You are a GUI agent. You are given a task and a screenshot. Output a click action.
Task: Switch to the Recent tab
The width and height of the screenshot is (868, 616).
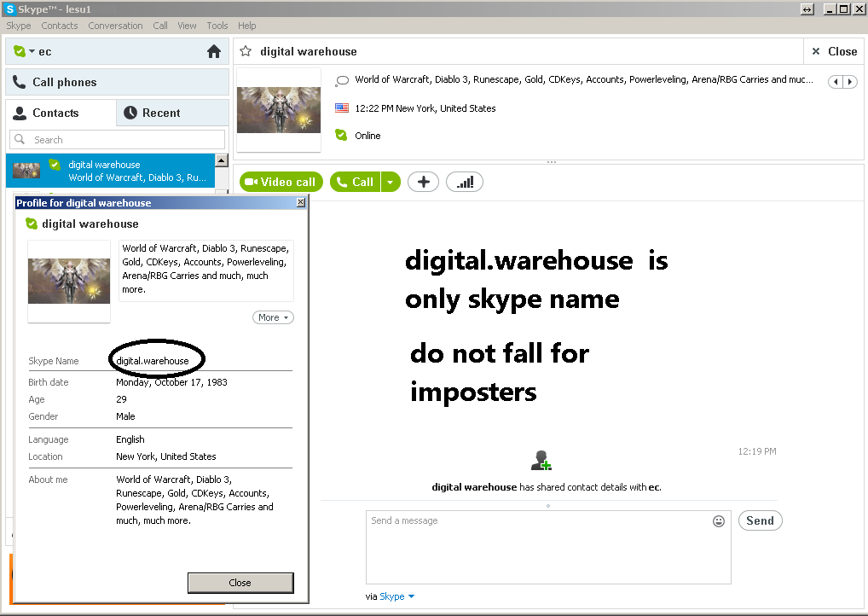point(173,113)
